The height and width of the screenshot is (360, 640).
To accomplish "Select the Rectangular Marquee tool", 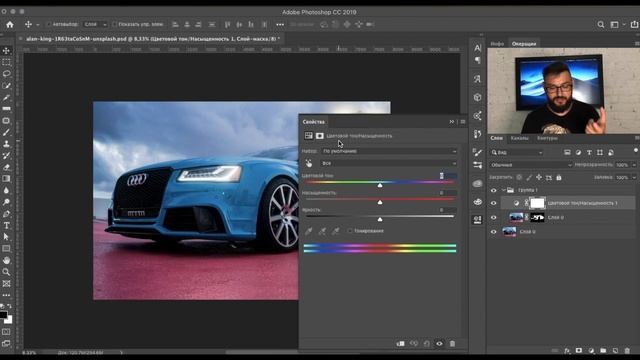I will [x=7, y=62].
